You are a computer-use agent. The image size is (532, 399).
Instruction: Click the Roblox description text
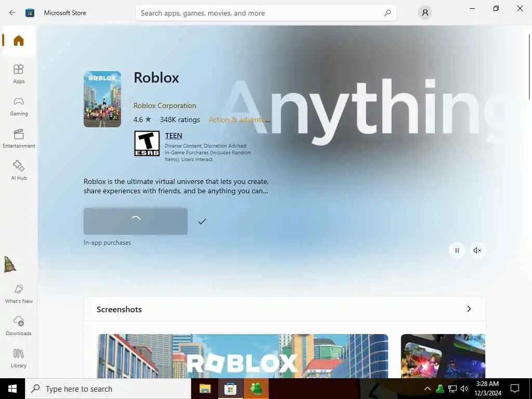pos(176,187)
